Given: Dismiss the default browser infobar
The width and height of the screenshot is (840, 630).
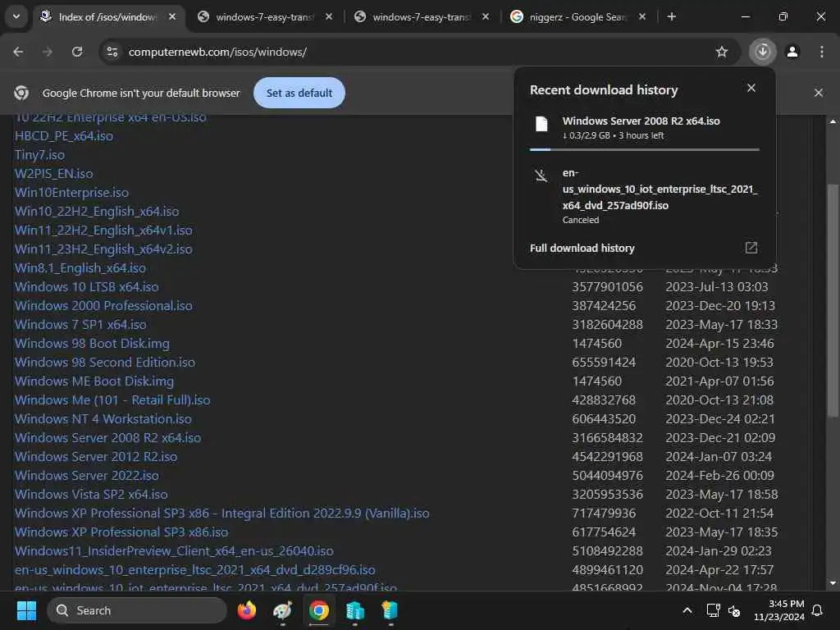Looking at the screenshot, I should pos(818,93).
